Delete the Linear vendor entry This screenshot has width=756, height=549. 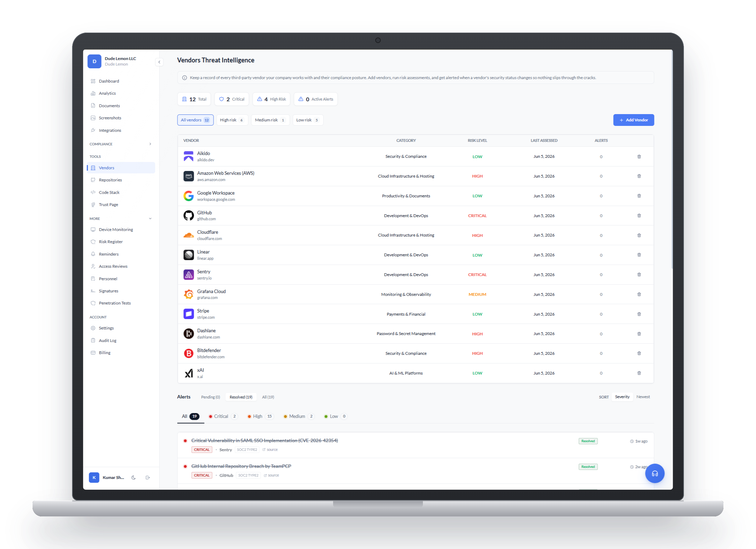[x=639, y=255]
